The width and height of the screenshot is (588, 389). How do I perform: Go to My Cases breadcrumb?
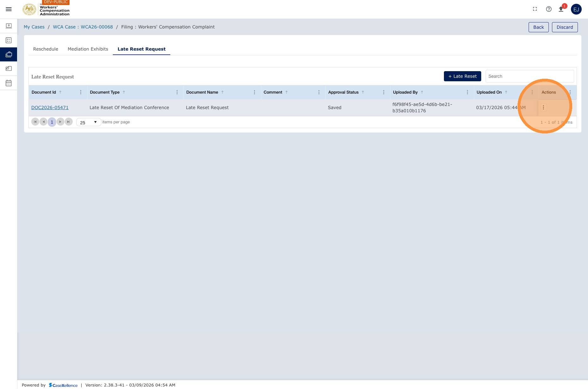34,27
